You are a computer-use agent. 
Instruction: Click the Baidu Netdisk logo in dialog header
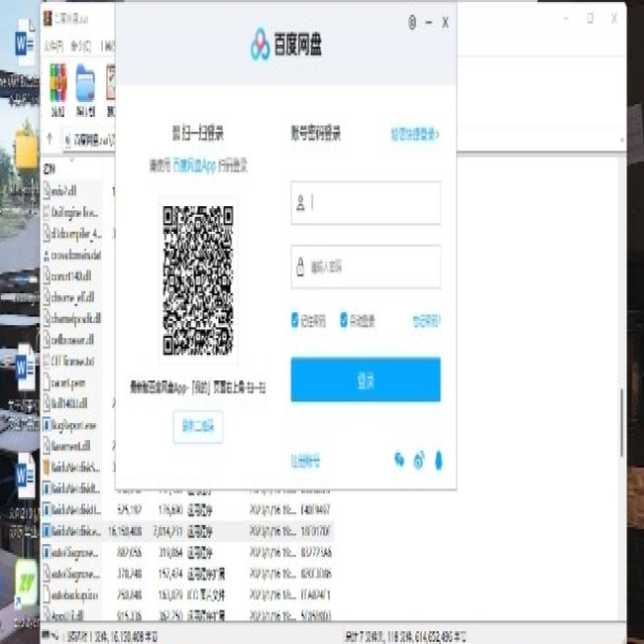pos(285,44)
